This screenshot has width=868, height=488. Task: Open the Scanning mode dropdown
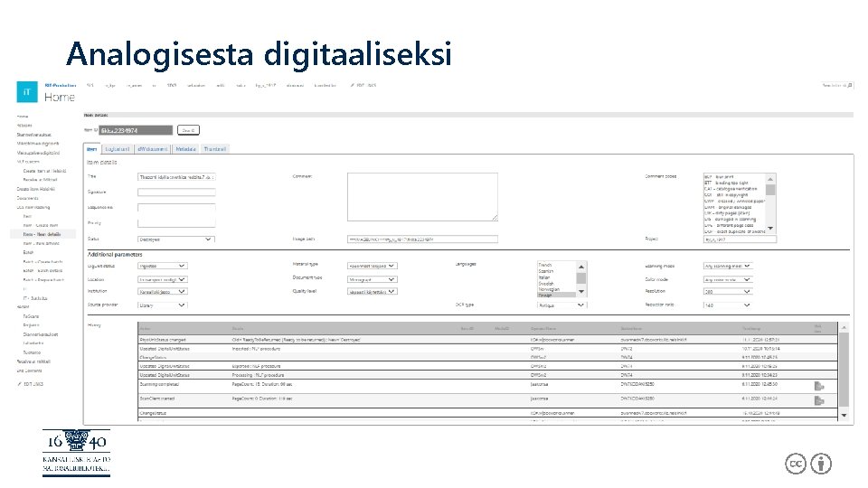pos(727,266)
